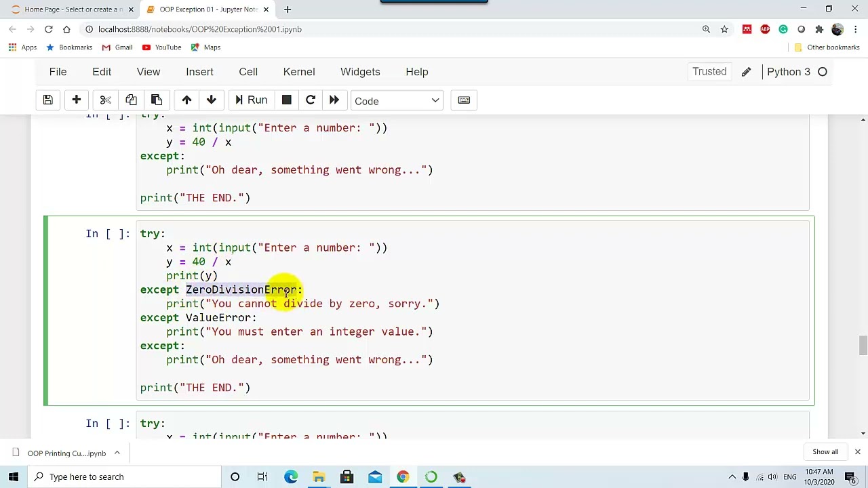Click the Windows search box

(125, 476)
